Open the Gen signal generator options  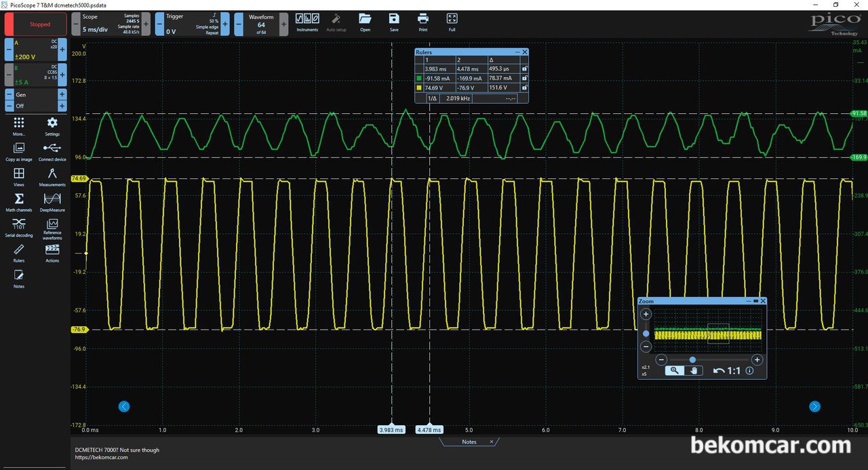[36, 95]
